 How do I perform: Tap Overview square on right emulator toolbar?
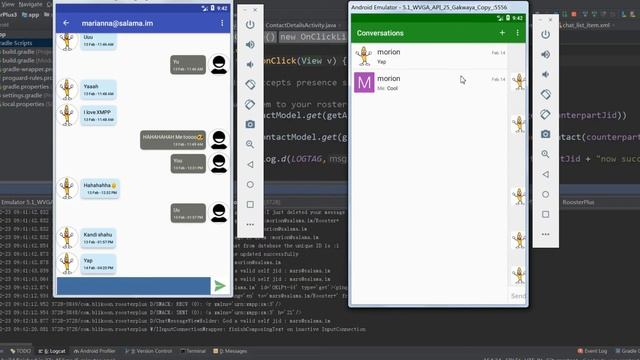click(546, 214)
